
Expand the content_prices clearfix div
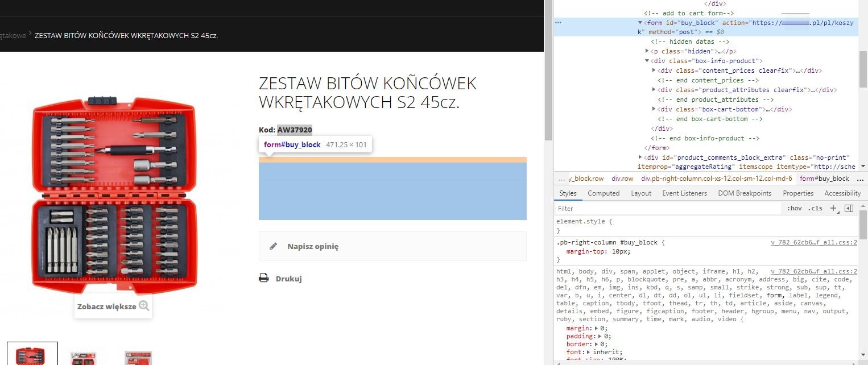[x=654, y=70]
